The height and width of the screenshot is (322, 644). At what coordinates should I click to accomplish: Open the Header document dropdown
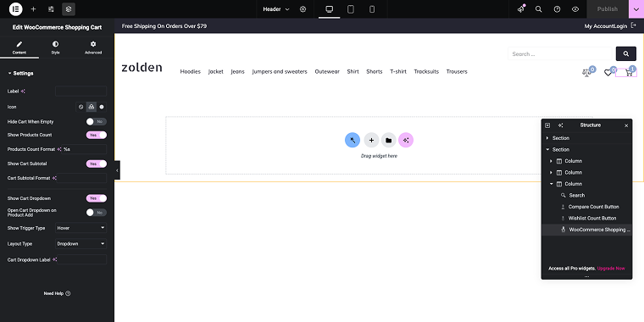point(276,9)
